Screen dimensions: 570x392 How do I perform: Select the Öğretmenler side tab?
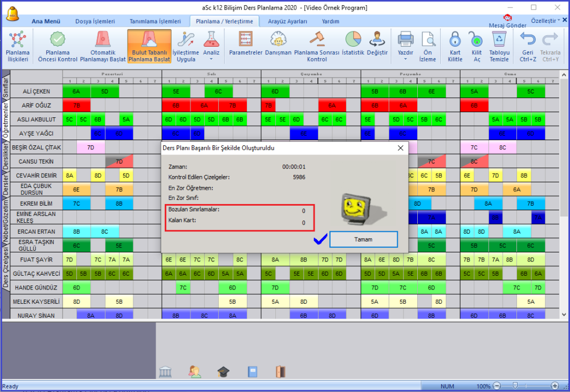click(x=6, y=120)
